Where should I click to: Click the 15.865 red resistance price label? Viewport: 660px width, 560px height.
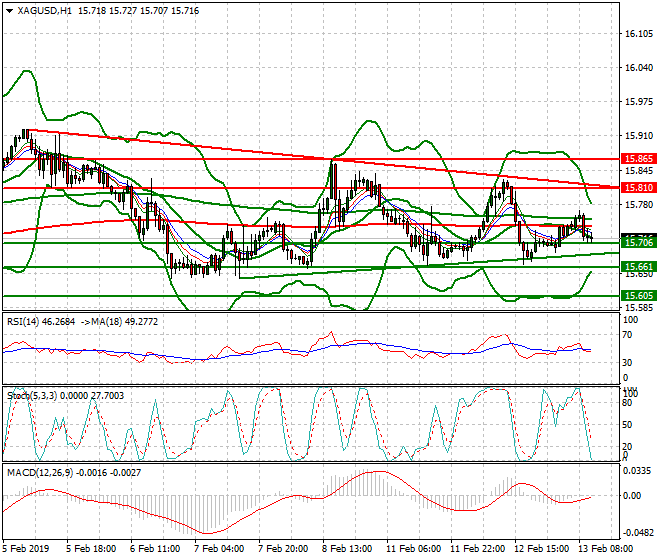click(639, 159)
